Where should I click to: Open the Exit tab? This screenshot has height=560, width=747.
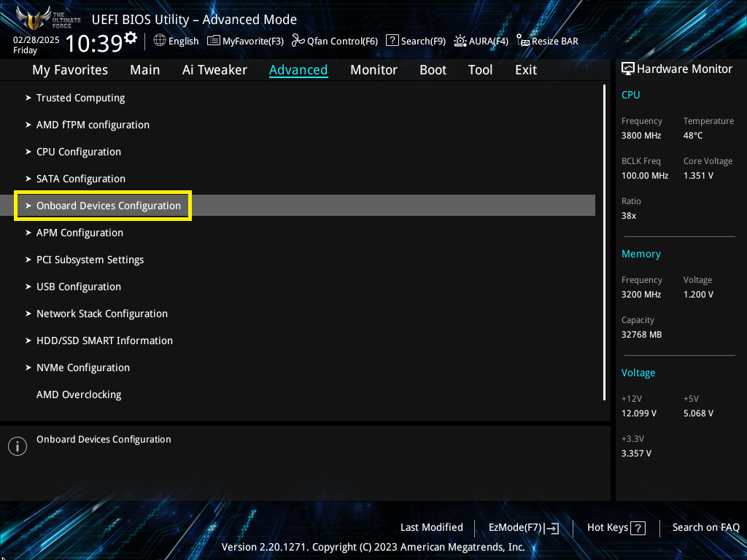526,70
